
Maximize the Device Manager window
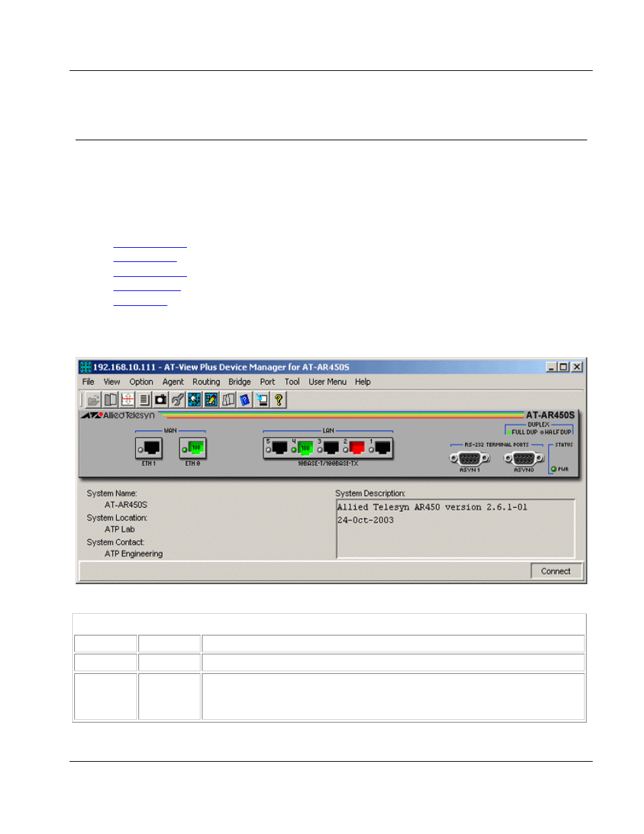[563, 367]
